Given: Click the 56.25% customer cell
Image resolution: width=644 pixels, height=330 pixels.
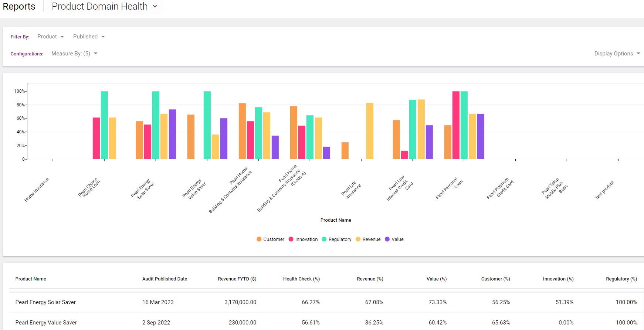Looking at the screenshot, I should pos(501,302).
